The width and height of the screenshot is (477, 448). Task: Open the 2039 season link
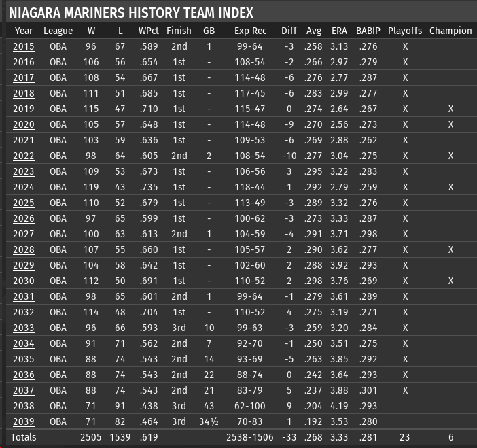(x=24, y=421)
